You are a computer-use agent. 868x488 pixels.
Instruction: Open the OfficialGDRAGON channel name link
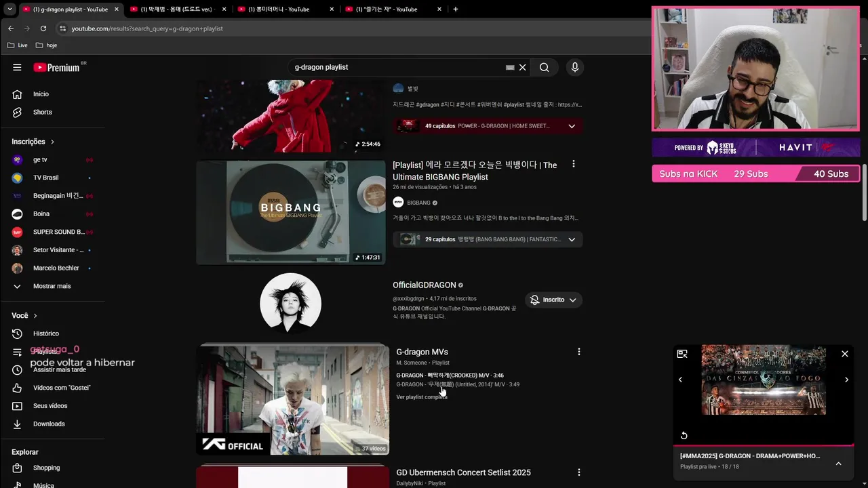[x=424, y=285]
